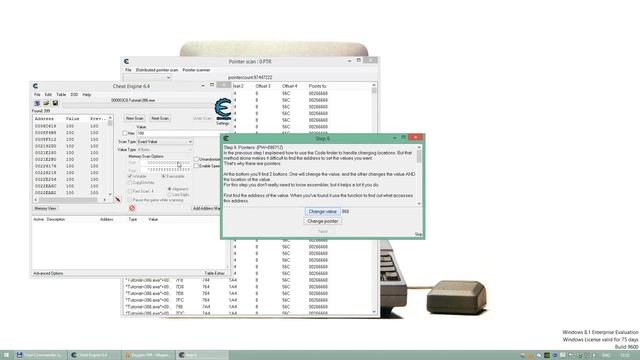Click the horizontal scrollbar under address list
Screen dimensions: 640x360
click(x=70, y=200)
